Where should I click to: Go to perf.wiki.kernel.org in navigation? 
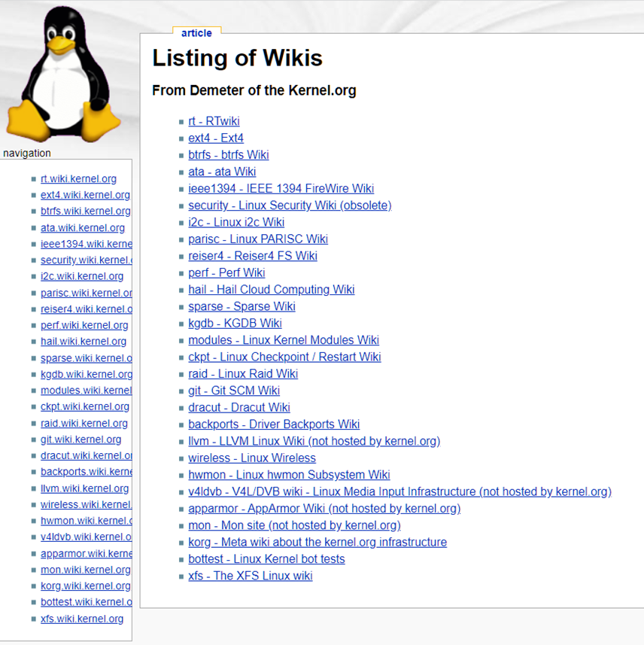[x=84, y=325]
